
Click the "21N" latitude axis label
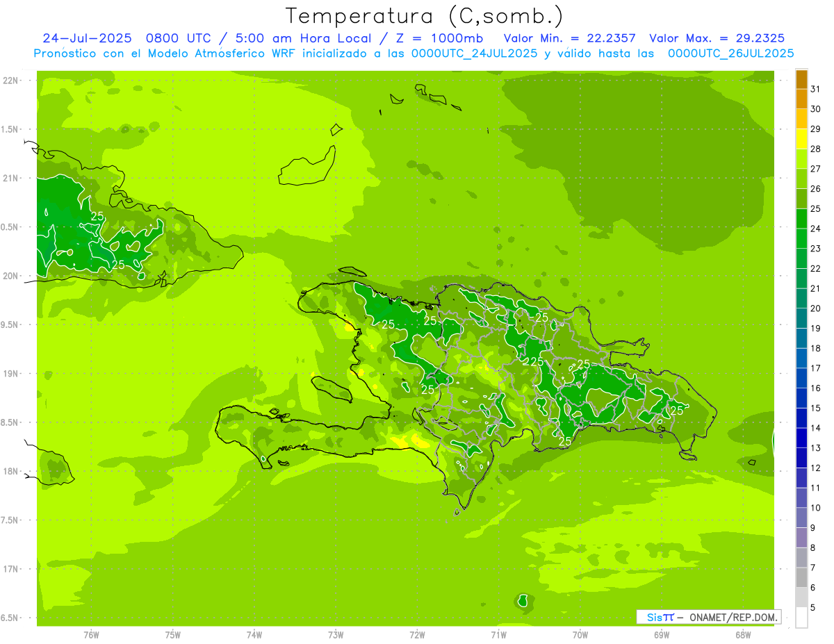(x=12, y=179)
